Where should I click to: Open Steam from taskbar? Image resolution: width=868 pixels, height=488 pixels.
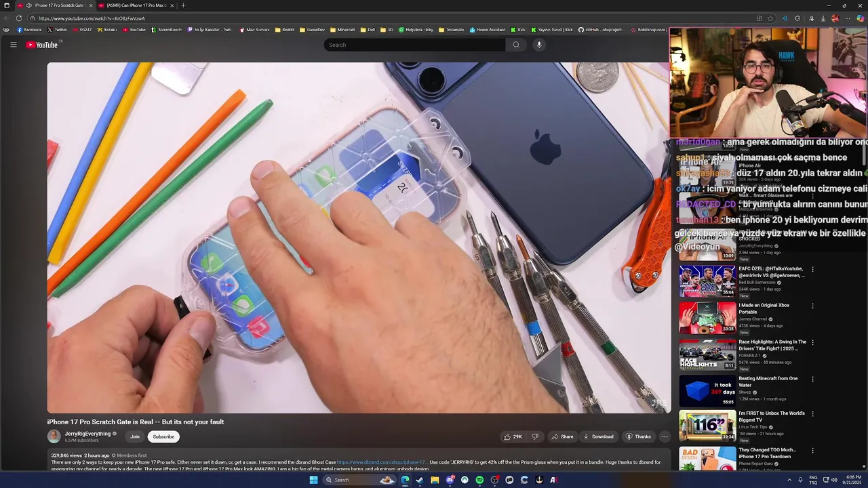420,480
